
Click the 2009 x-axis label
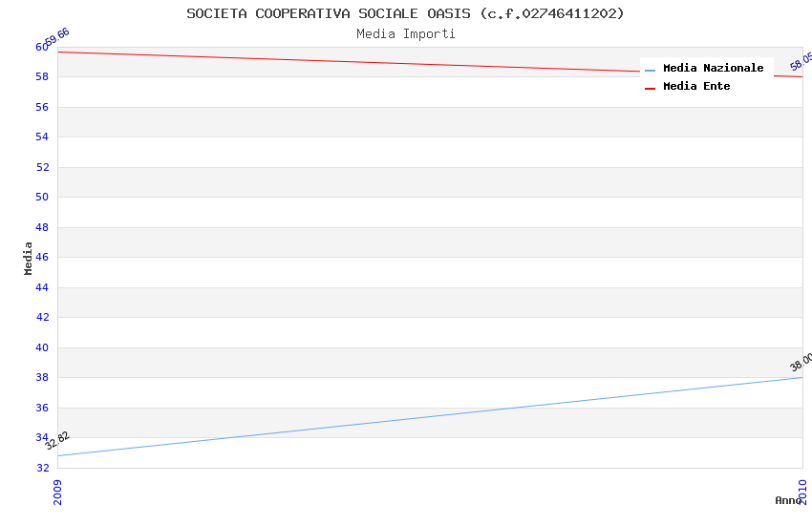(x=57, y=492)
